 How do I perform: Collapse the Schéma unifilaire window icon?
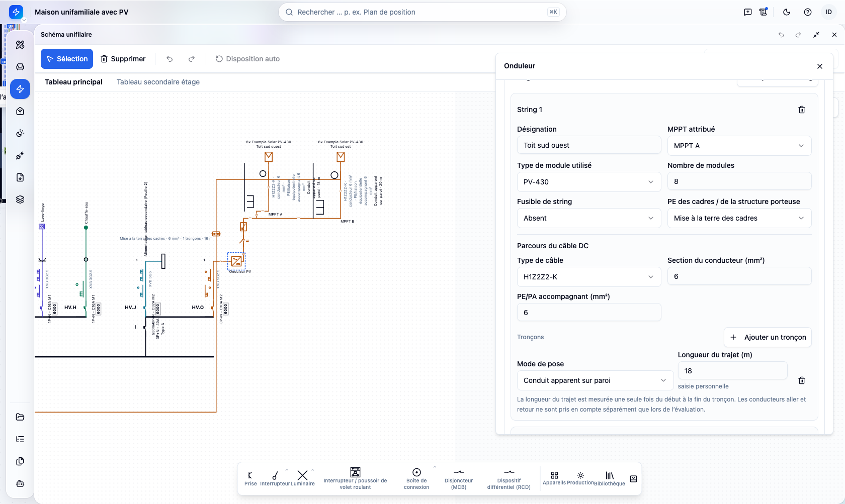(x=816, y=35)
